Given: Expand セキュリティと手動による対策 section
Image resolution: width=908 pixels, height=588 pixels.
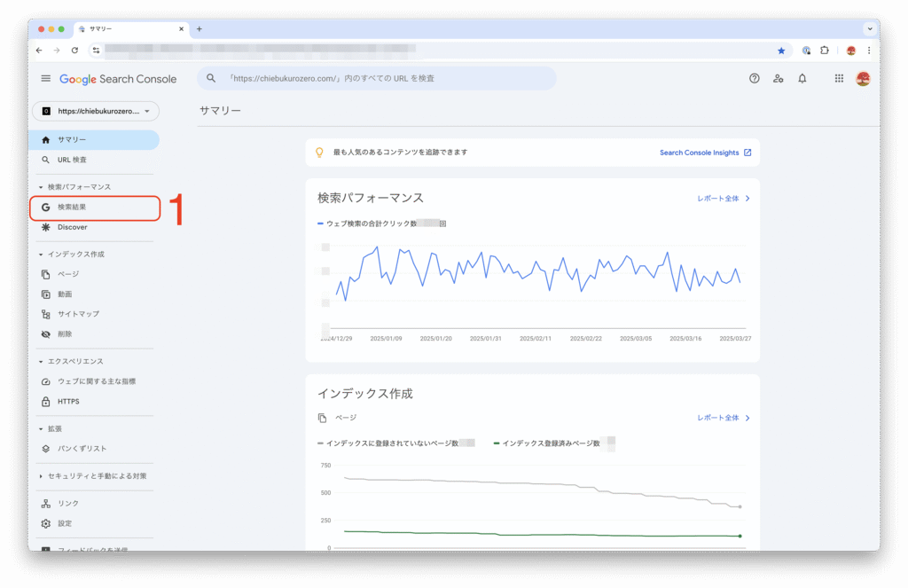Looking at the screenshot, I should (x=41, y=476).
